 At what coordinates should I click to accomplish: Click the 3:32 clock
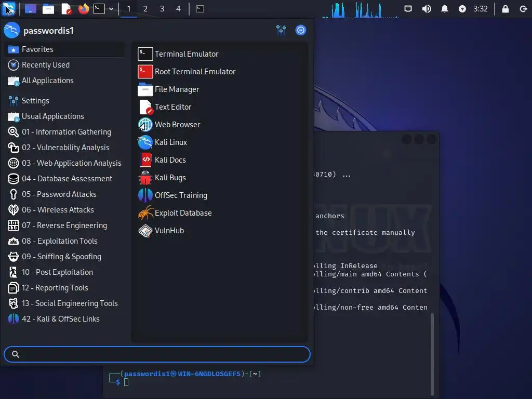tap(481, 9)
